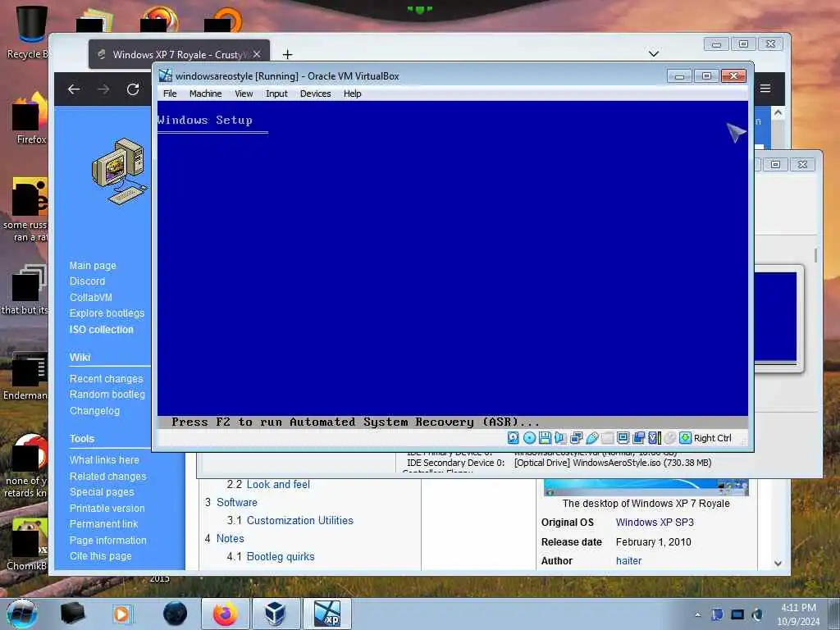The image size is (840, 630).
Task: Open the Explore bootlegs link
Action: [x=107, y=313]
